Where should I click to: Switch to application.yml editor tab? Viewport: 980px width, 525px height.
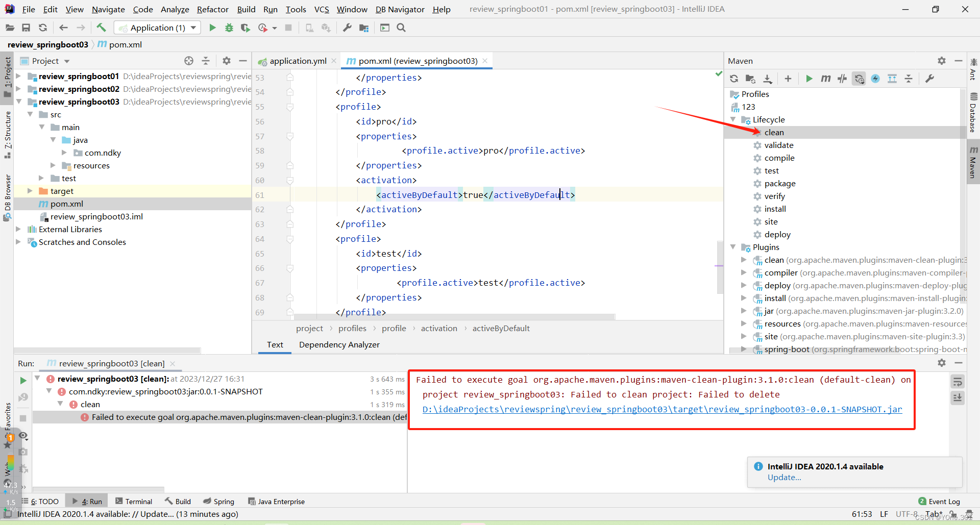[298, 61]
